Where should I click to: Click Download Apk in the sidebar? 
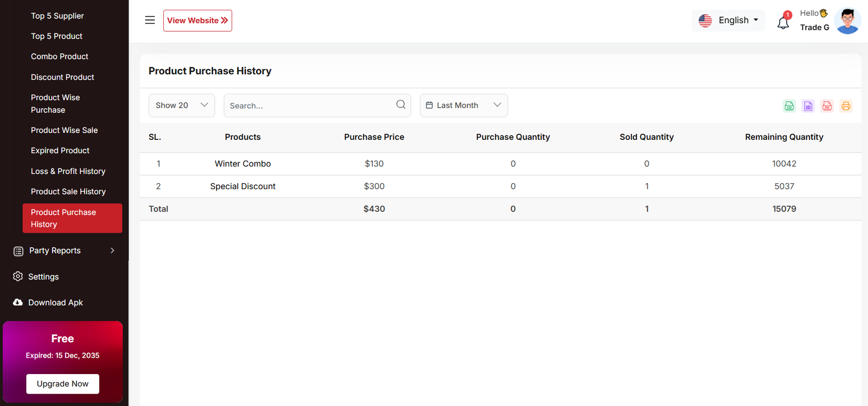coord(55,302)
